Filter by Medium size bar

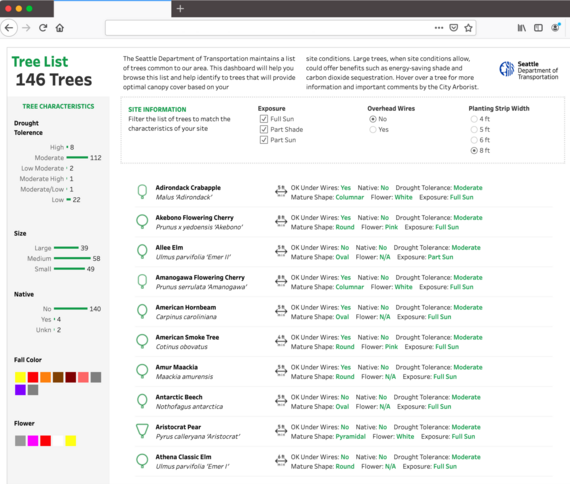click(x=72, y=259)
